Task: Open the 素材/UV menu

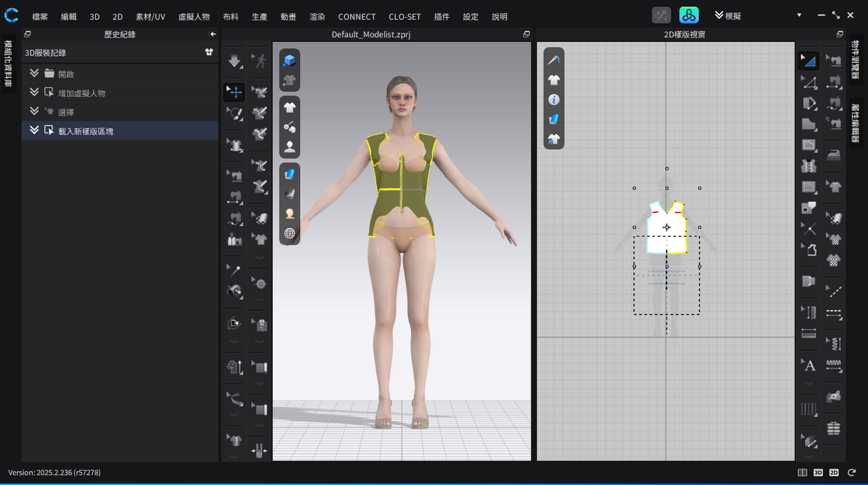Action: click(x=150, y=16)
